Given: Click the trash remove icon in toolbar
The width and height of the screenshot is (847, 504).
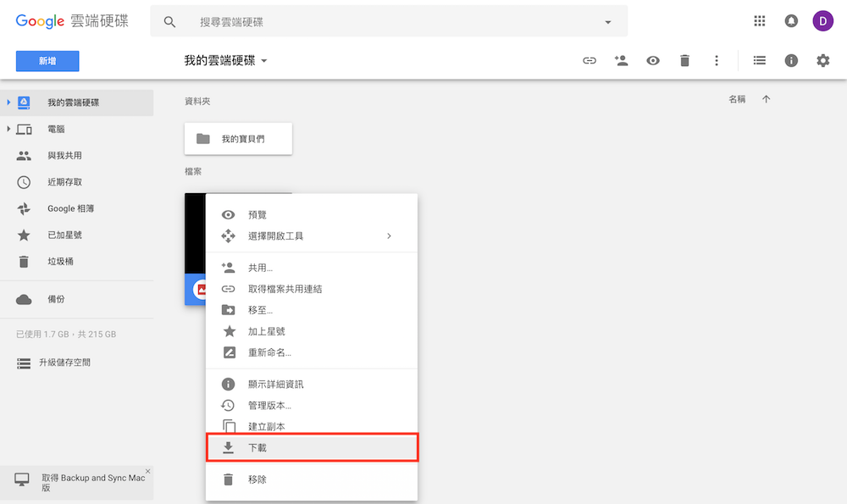Looking at the screenshot, I should tap(684, 60).
